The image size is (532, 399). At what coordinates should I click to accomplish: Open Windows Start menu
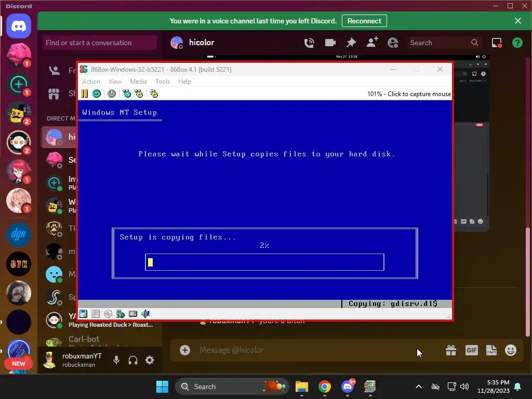coord(162,387)
